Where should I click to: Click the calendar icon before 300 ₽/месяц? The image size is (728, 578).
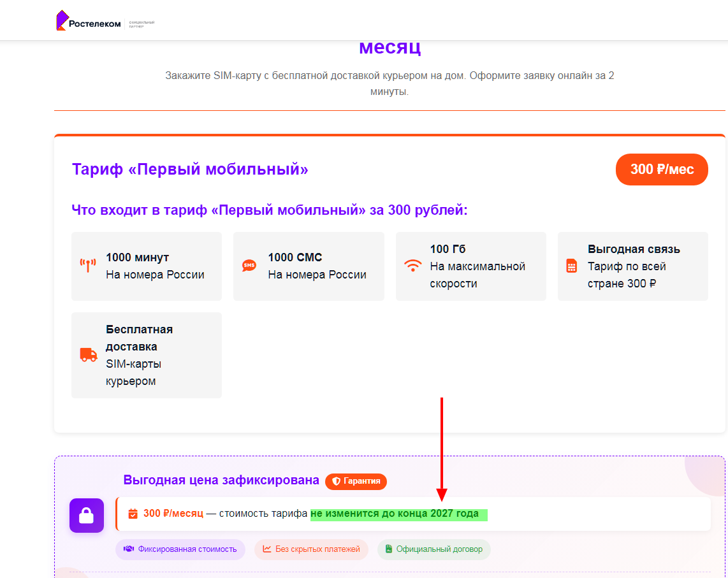pos(133,514)
